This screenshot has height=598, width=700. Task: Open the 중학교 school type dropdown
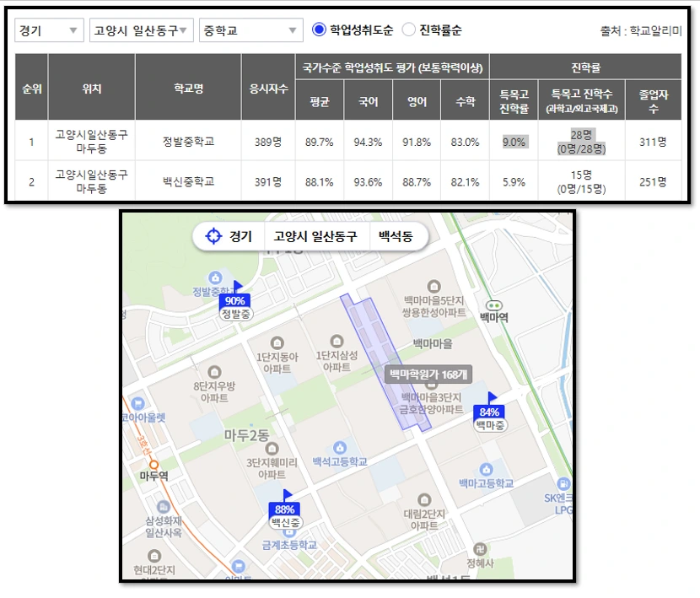pos(250,30)
